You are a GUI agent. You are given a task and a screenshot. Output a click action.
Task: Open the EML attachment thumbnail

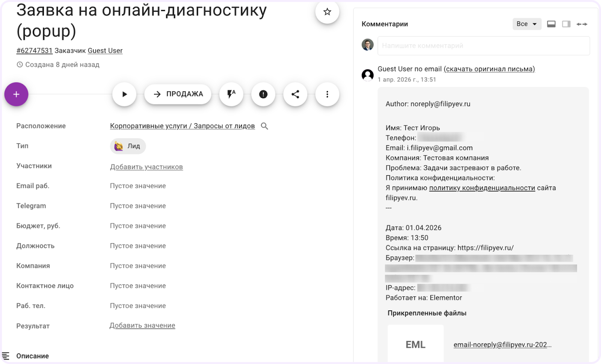click(415, 344)
